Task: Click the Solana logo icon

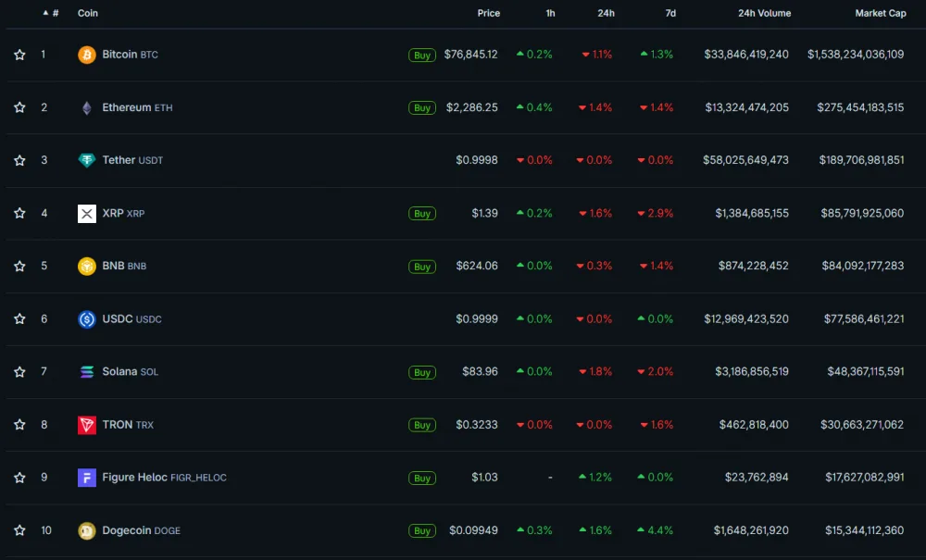Action: click(x=87, y=372)
